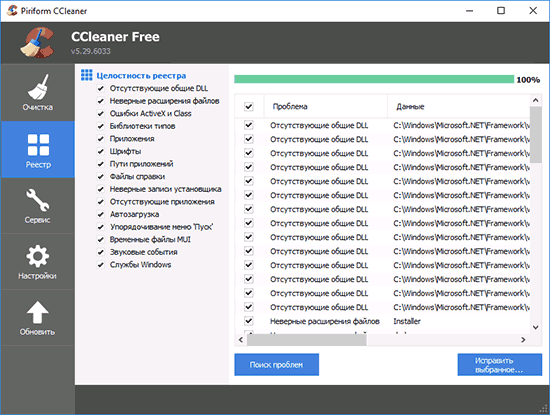Click the green 100% progress bar
Screen dimensions: 550x415
tap(374, 79)
